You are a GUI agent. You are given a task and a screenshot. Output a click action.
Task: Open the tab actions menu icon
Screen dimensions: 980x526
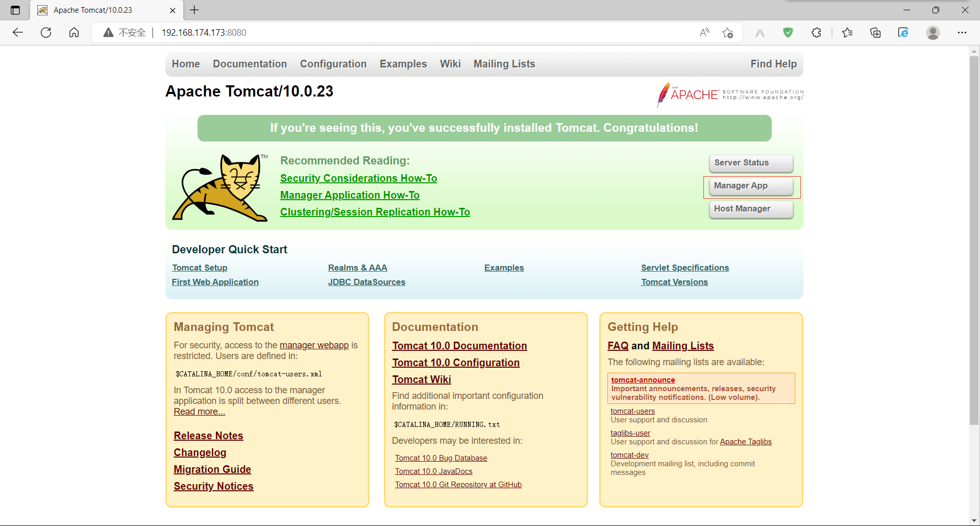coord(15,10)
